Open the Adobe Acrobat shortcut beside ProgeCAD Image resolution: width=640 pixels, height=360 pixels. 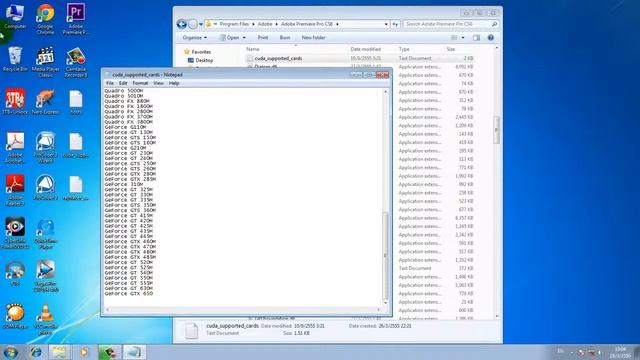15,148
